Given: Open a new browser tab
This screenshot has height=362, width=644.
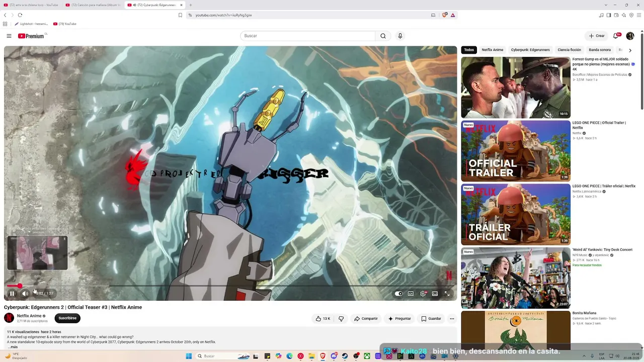Looking at the screenshot, I should tap(190, 5).
